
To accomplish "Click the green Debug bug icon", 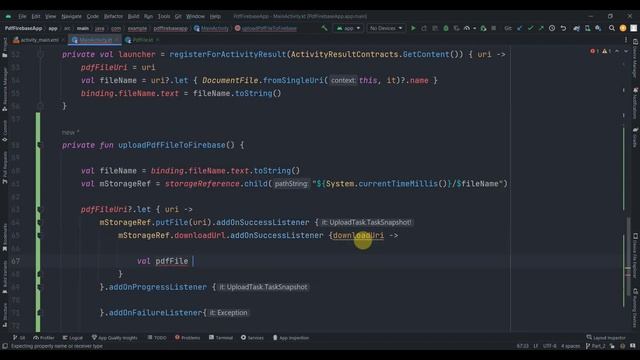I will click(446, 28).
